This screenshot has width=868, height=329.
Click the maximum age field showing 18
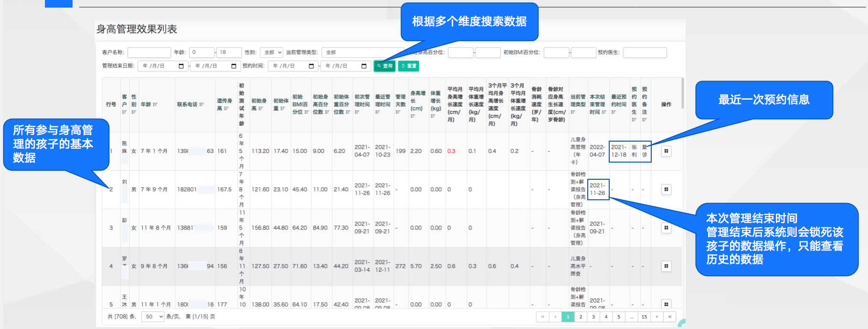[x=229, y=52]
